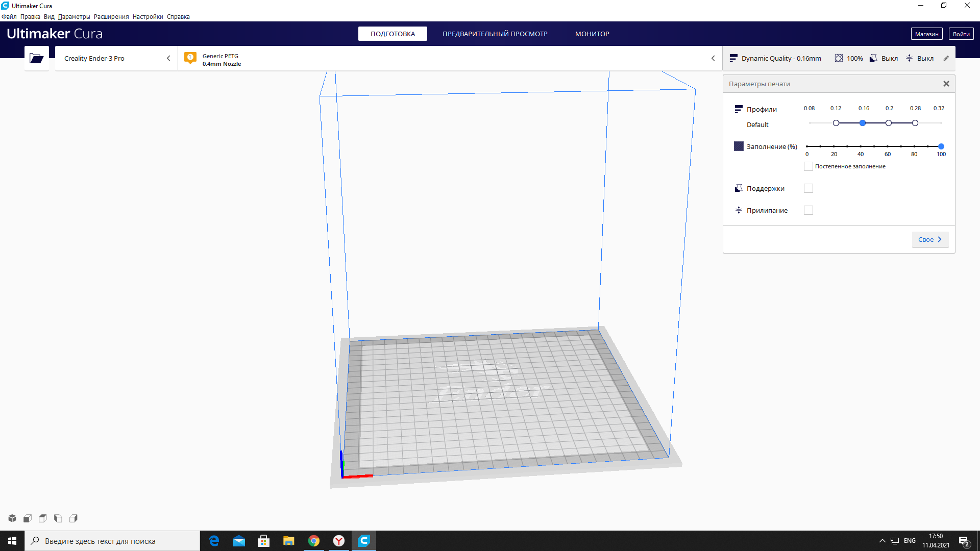Screen dimensions: 980x551
Task: Open File Explorer from taskbar
Action: [x=289, y=541]
